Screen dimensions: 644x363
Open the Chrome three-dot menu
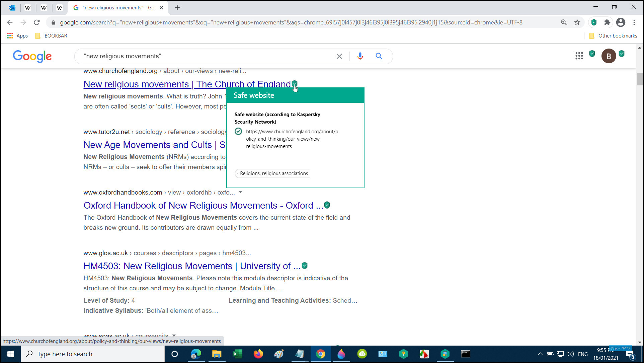point(634,22)
